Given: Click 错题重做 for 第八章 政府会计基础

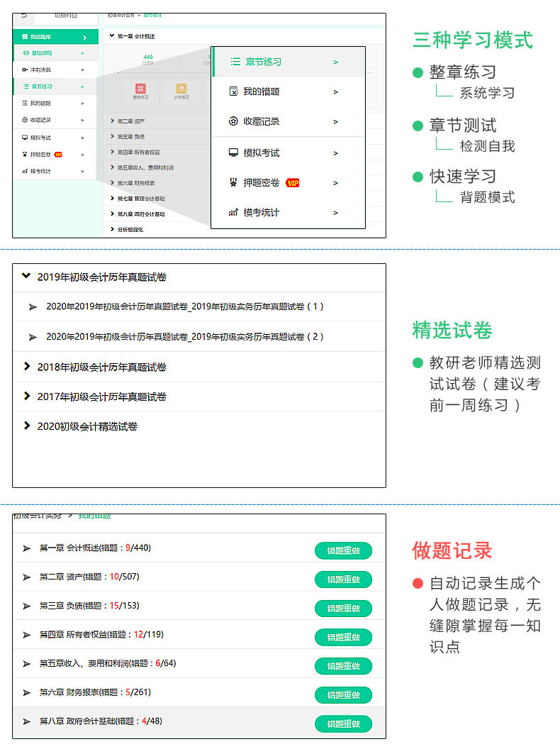Looking at the screenshot, I should [x=343, y=723].
